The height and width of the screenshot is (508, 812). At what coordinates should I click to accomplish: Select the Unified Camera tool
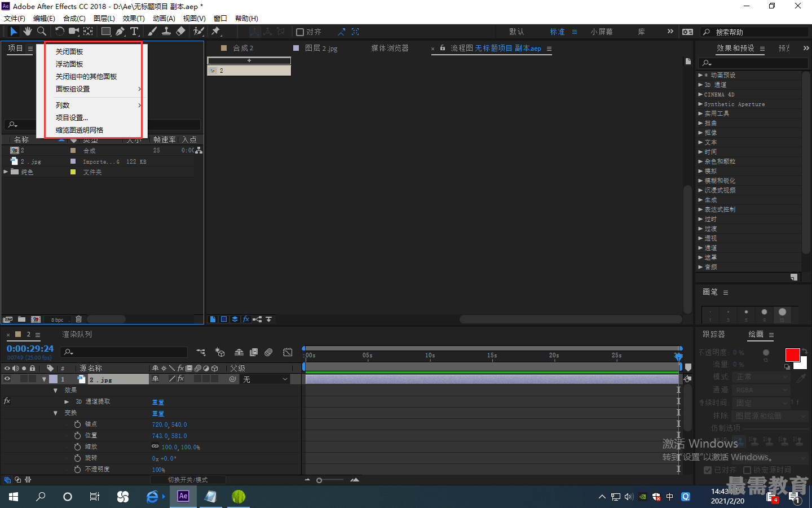point(74,32)
